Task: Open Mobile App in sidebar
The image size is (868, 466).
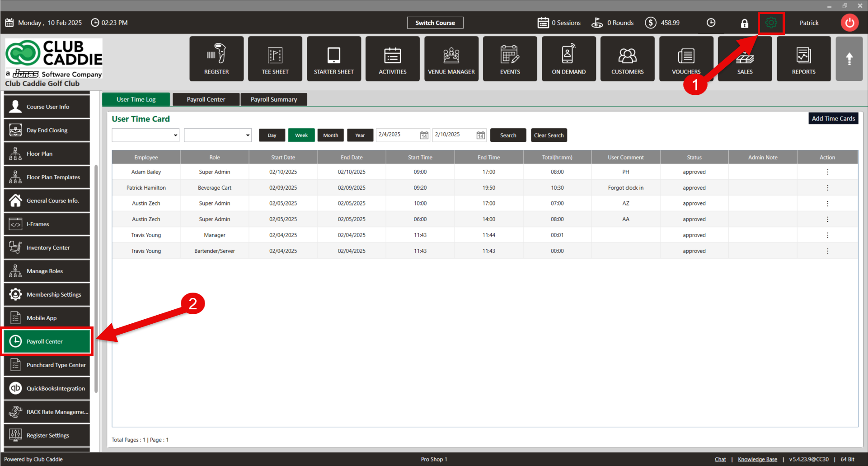Action: point(47,318)
